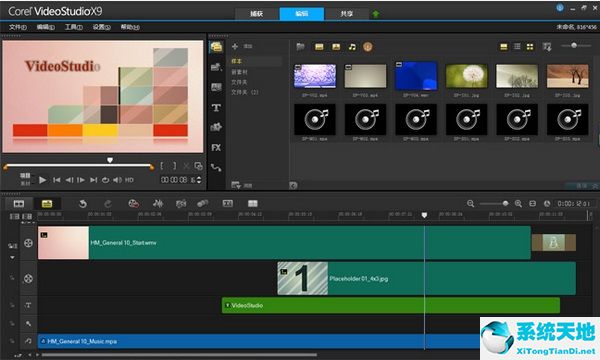Jump to the start of the preview

[x=57, y=180]
